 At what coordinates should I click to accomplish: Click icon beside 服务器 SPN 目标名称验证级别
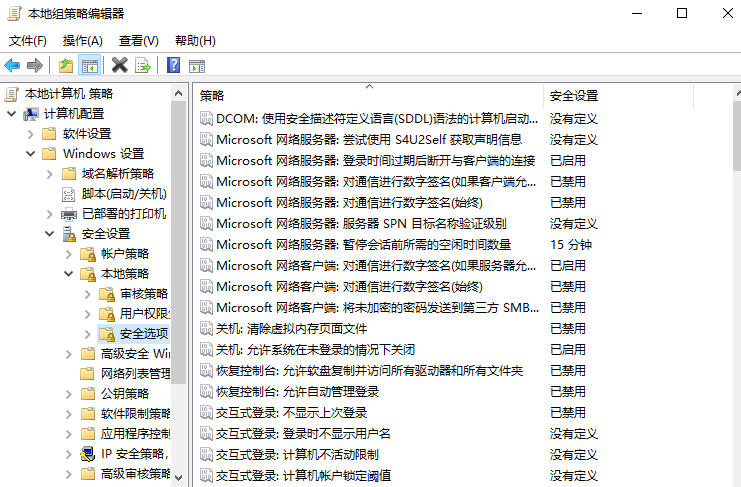point(206,223)
